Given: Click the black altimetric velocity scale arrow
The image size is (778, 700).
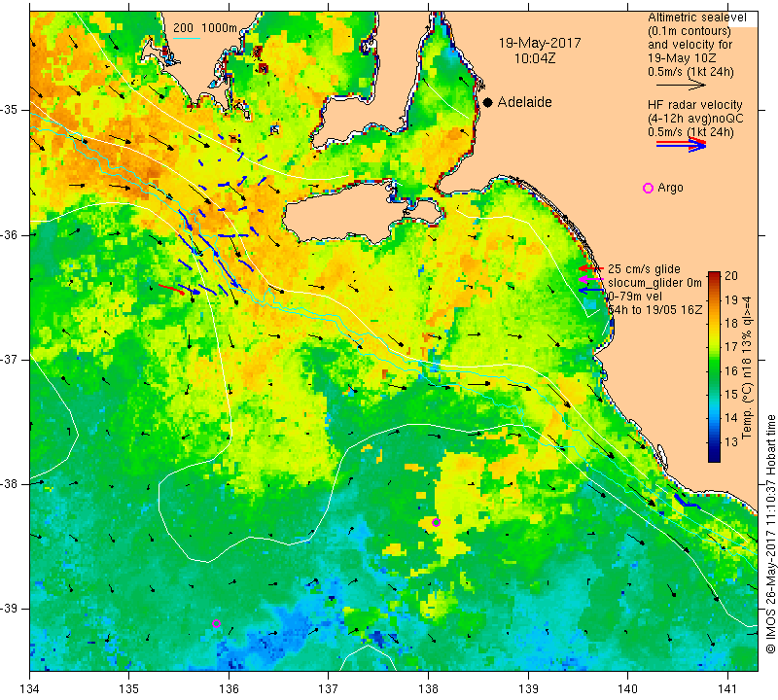Looking at the screenshot, I should point(681,86).
